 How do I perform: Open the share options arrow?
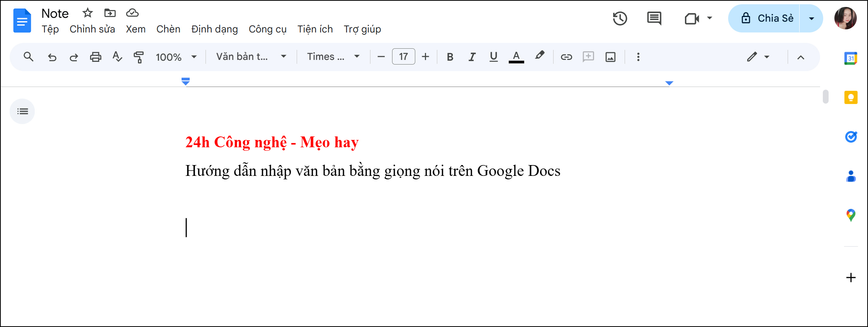[x=811, y=19]
